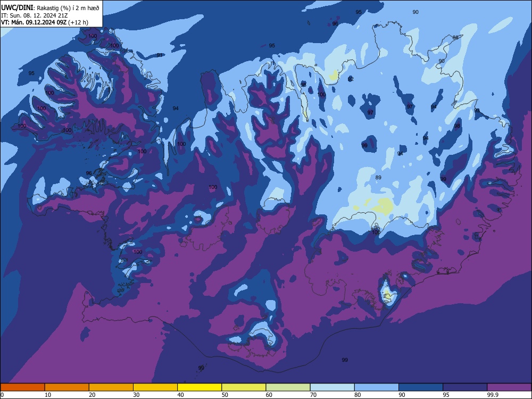
Task: Click the dark orange 0–10 legend swatch
Action: pos(22,387)
